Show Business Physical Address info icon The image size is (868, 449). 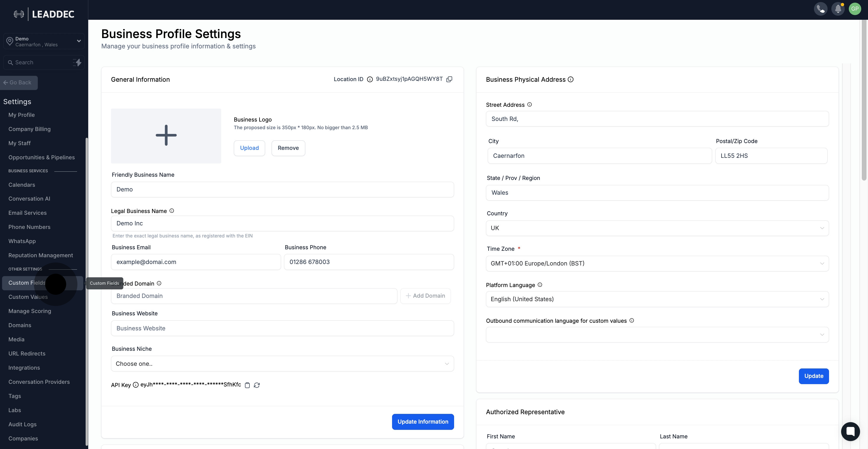570,79
